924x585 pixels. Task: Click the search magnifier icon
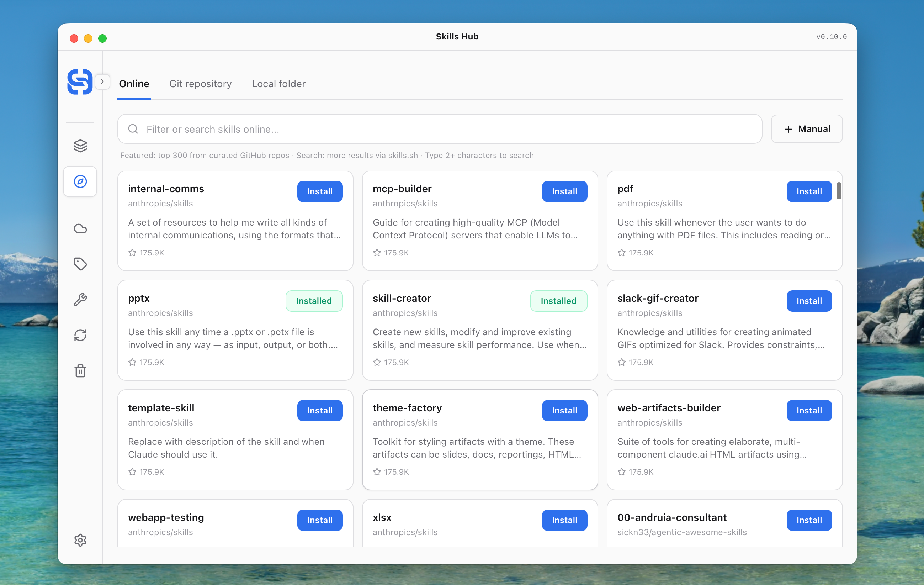point(133,129)
